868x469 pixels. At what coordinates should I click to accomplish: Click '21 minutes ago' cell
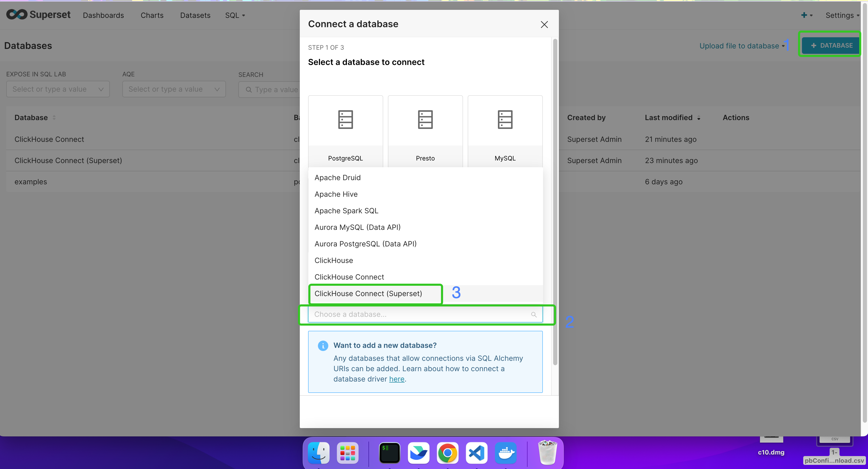(x=671, y=139)
